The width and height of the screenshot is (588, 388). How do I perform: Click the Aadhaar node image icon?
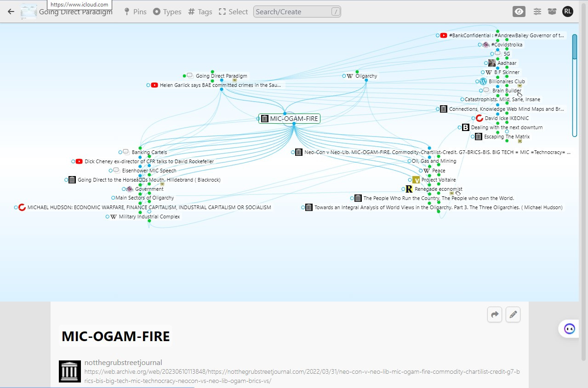[x=492, y=63]
